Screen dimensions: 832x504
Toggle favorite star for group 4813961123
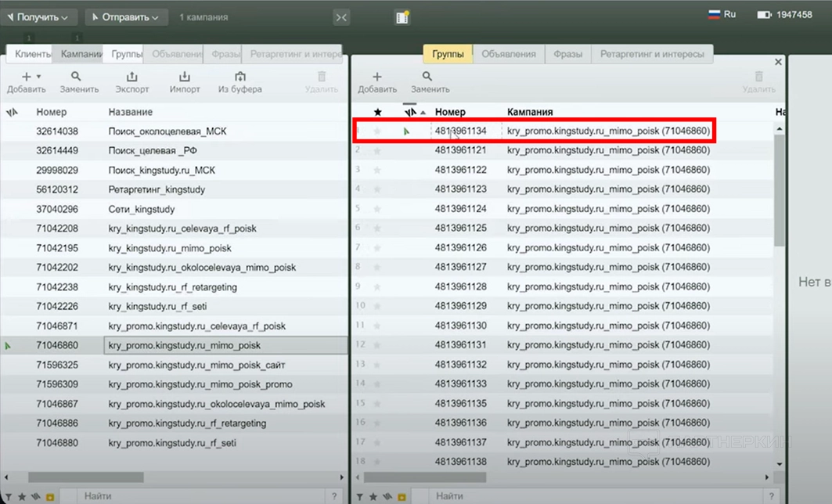[x=377, y=189]
